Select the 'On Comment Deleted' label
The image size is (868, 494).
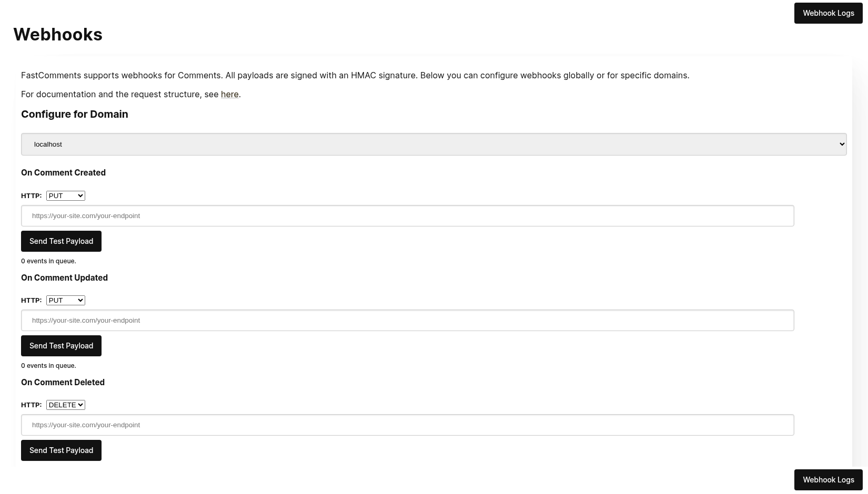point(63,382)
